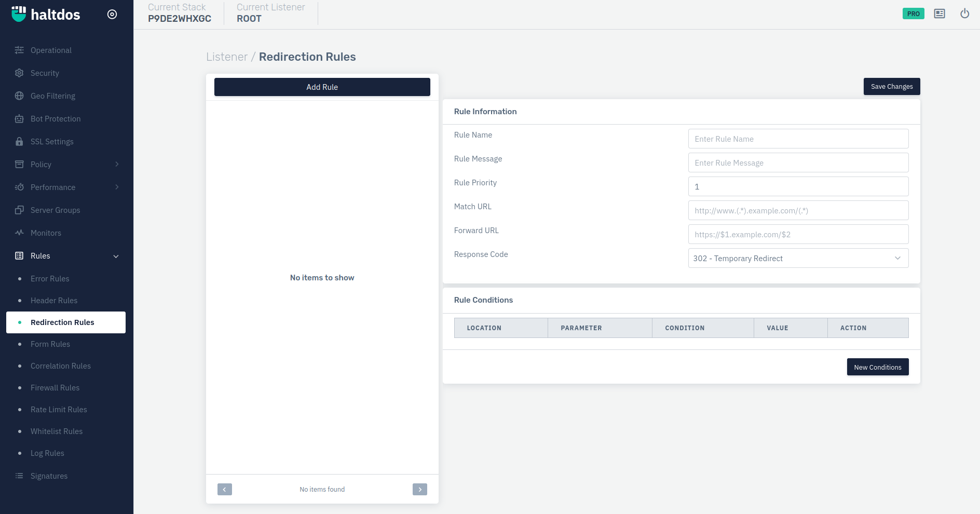
Task: Click the Security gear icon
Action: (x=19, y=73)
